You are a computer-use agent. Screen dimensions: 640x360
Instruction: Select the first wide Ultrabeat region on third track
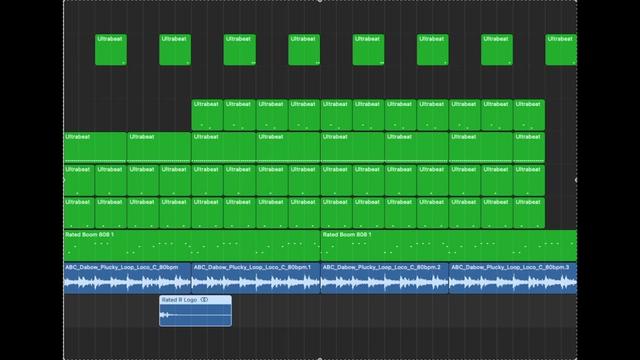tap(95, 147)
